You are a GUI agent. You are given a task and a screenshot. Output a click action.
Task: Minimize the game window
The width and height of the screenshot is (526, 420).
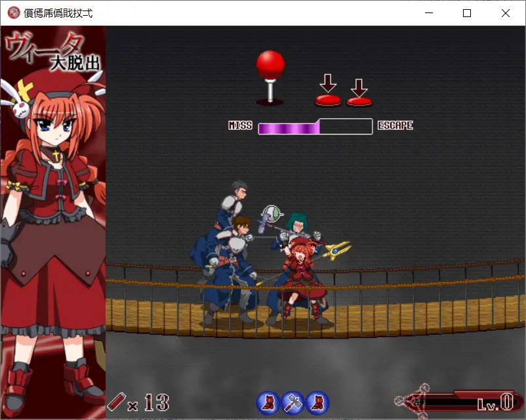pyautogui.click(x=429, y=13)
